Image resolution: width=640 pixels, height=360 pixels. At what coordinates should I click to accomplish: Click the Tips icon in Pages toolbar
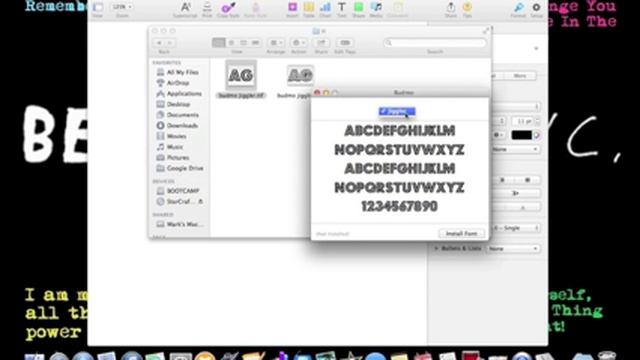click(467, 7)
